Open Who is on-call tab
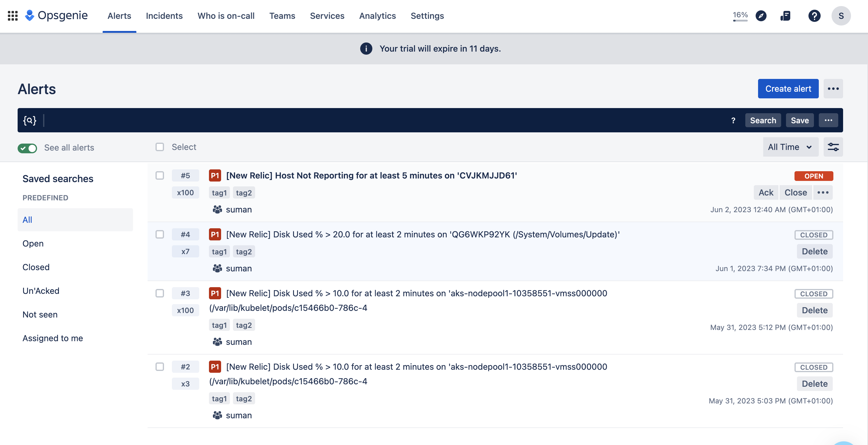This screenshot has height=445, width=868. click(226, 16)
